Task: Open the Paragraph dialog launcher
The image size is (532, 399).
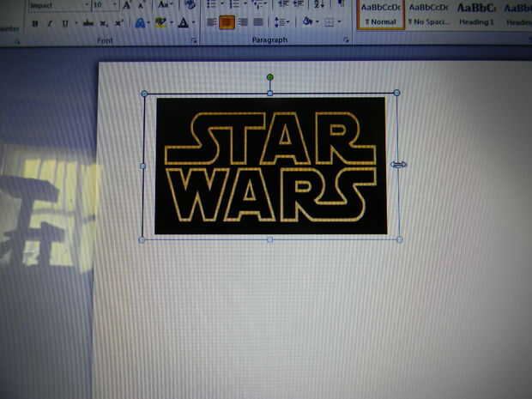Action: [x=346, y=40]
